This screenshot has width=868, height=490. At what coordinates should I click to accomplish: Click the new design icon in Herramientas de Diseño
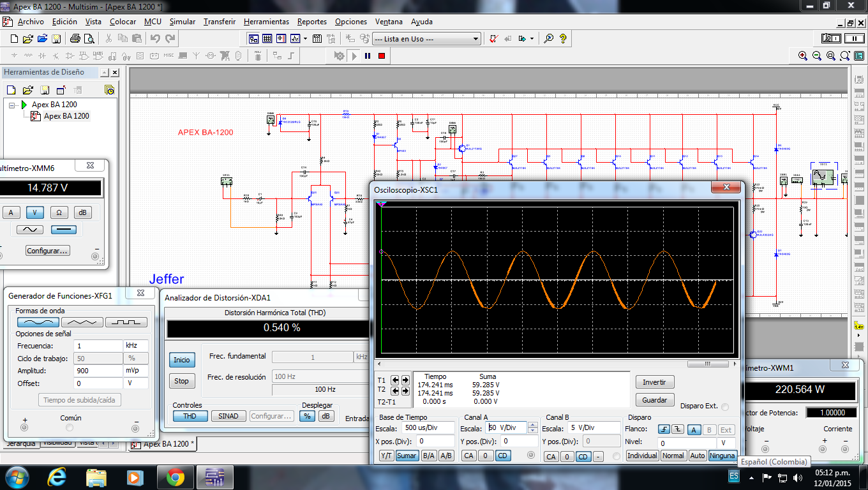tap(10, 90)
